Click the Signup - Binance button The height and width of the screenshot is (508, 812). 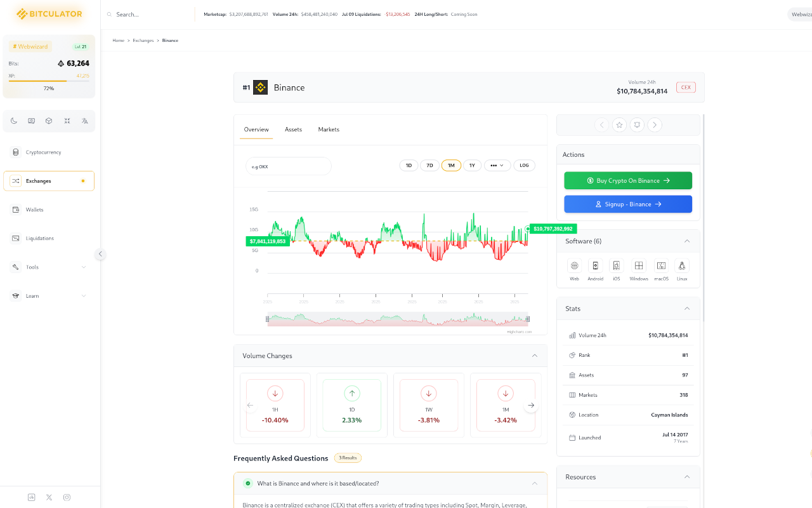pos(628,204)
